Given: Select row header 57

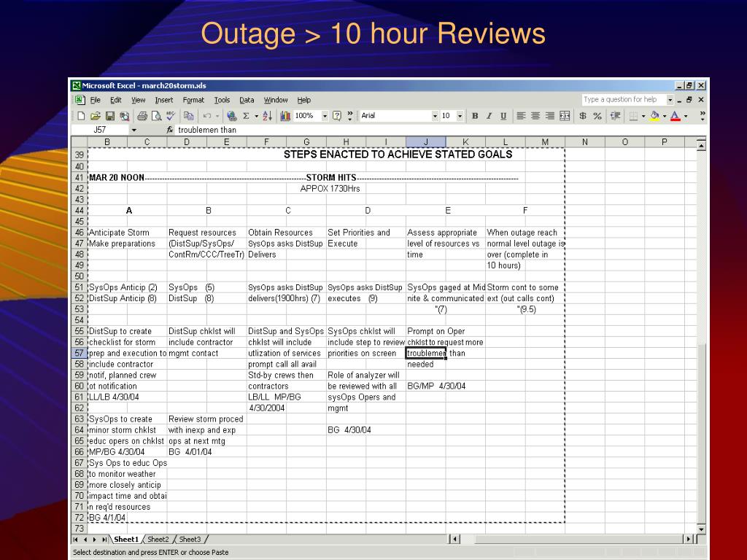Looking at the screenshot, I should pyautogui.click(x=79, y=354).
